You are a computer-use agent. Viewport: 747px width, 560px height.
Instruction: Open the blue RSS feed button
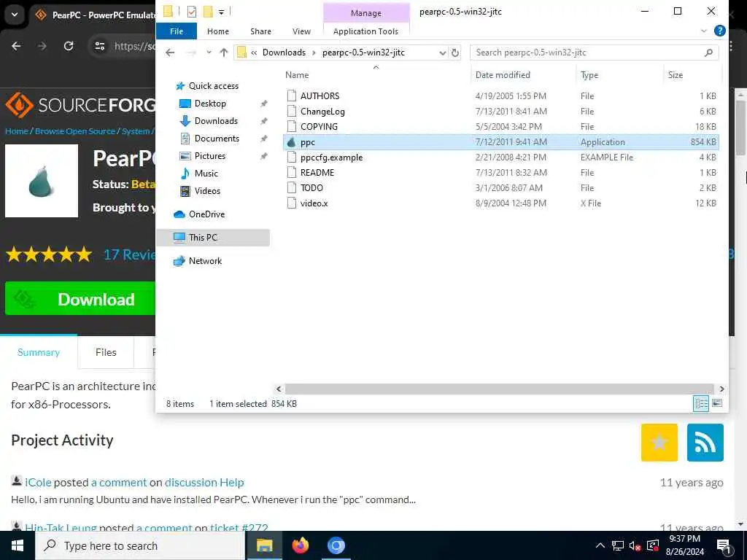pyautogui.click(x=705, y=443)
